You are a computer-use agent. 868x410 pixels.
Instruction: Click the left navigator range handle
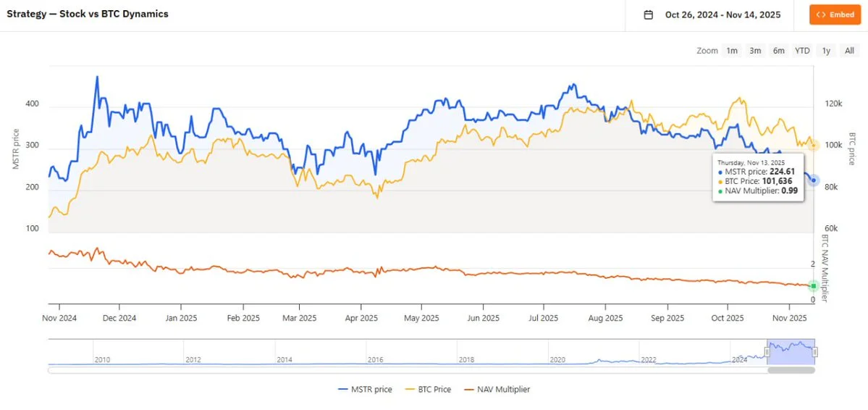click(x=767, y=352)
